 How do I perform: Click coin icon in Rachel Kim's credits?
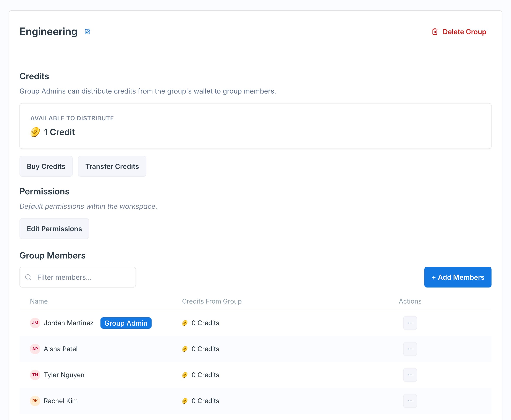[185, 401]
